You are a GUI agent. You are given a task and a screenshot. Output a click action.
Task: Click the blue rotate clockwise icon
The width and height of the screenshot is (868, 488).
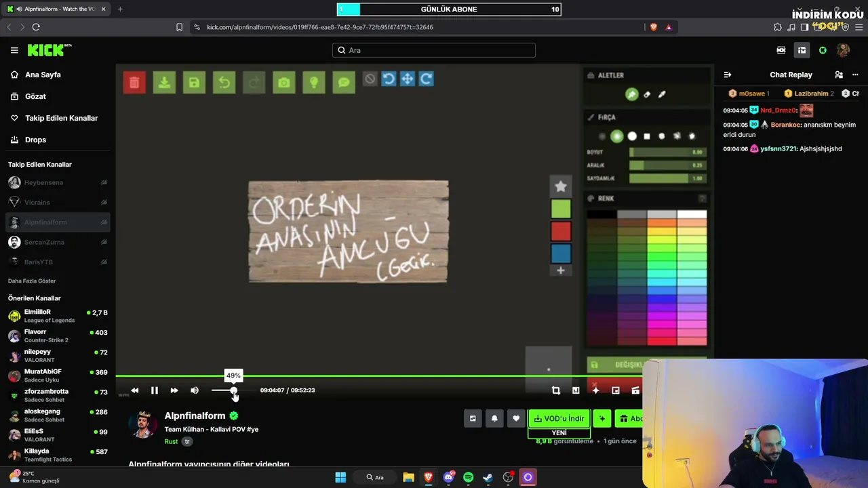pos(427,79)
